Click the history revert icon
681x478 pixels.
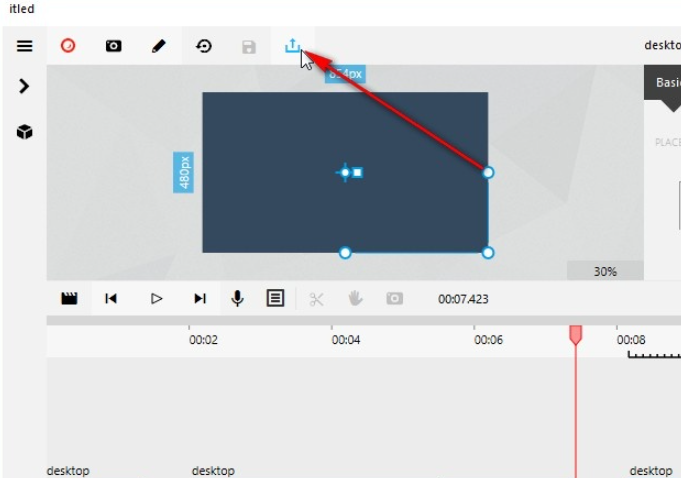(x=204, y=46)
